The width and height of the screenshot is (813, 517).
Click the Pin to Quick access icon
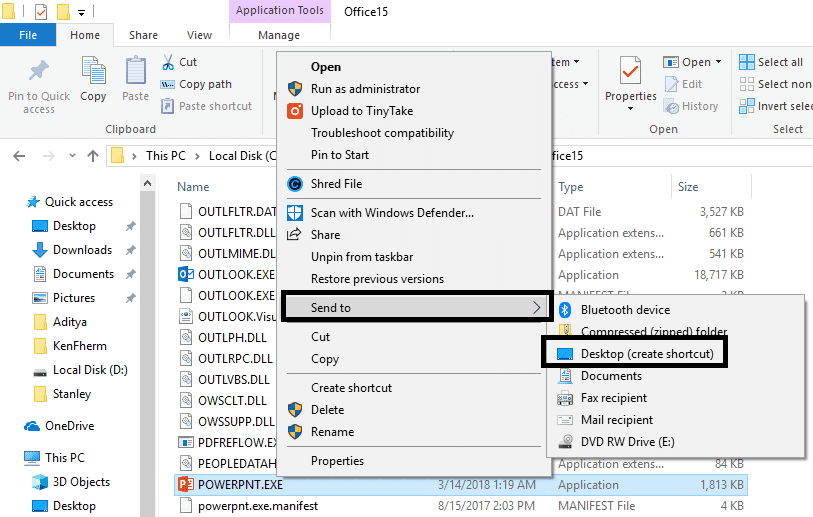click(x=39, y=71)
